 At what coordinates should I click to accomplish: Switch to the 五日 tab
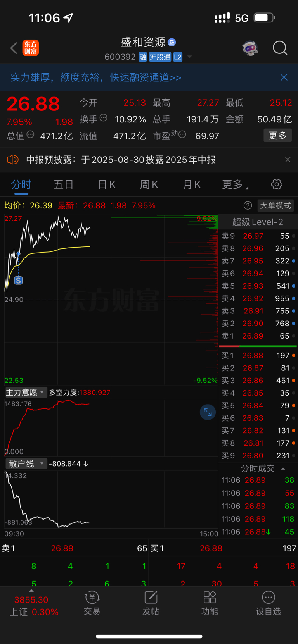(63, 184)
